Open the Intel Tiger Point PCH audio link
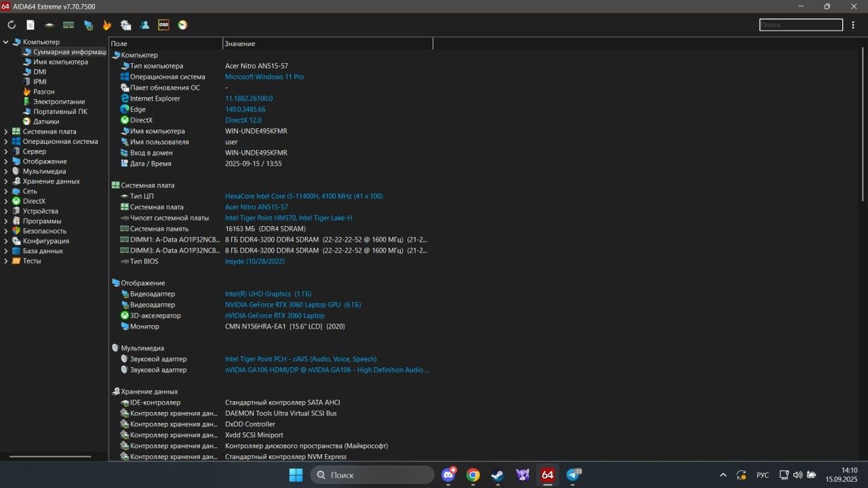868x488 pixels. click(300, 359)
